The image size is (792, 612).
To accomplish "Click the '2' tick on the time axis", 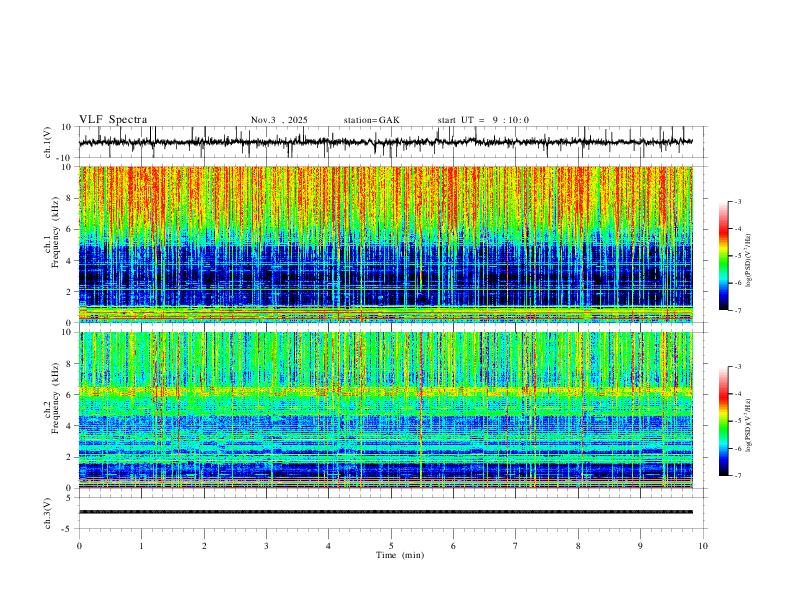I will tap(204, 546).
